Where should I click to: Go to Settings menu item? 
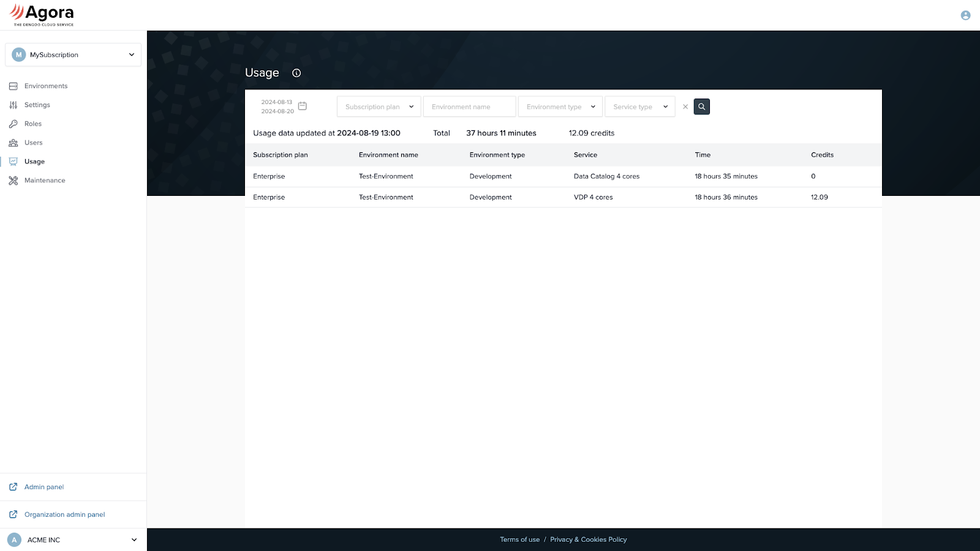click(37, 105)
